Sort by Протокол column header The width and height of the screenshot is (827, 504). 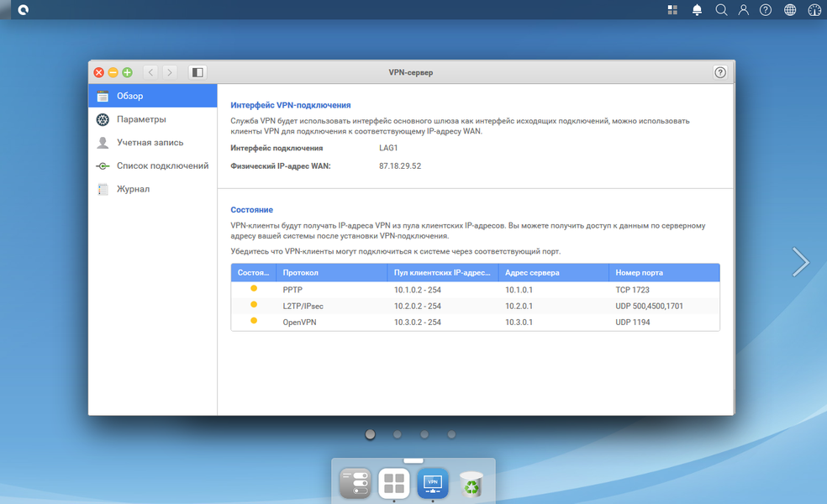[332, 272]
